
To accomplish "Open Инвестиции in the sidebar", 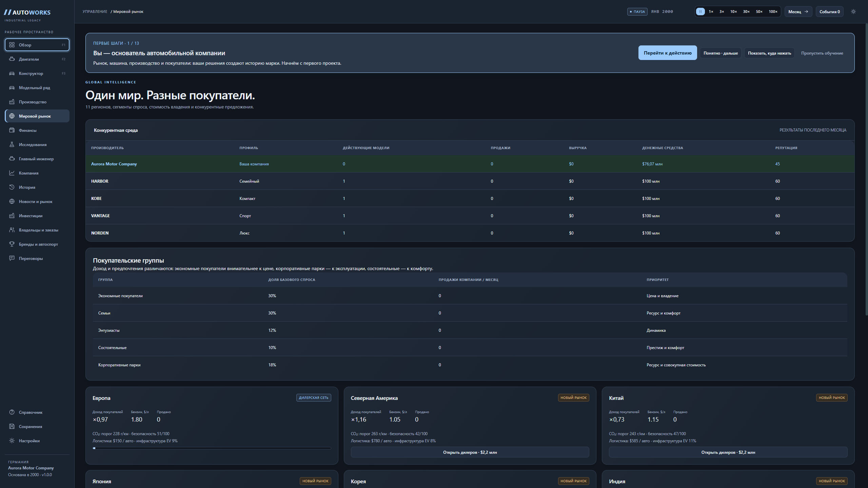I will pyautogui.click(x=37, y=216).
